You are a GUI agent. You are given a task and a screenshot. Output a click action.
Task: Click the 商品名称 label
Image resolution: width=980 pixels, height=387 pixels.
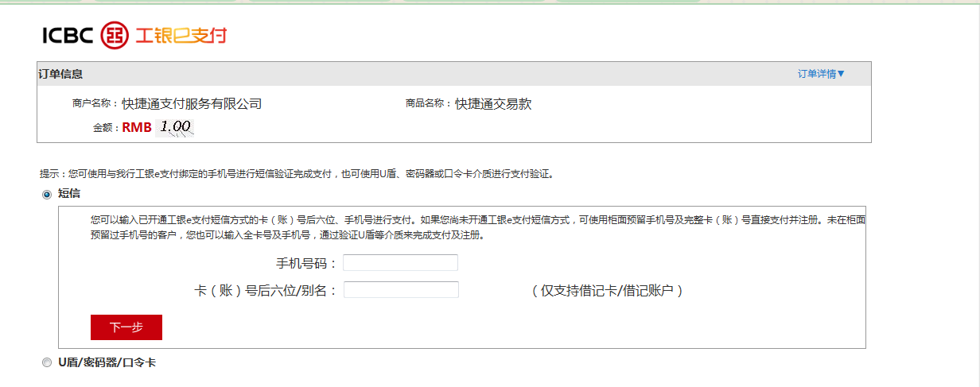tap(429, 104)
